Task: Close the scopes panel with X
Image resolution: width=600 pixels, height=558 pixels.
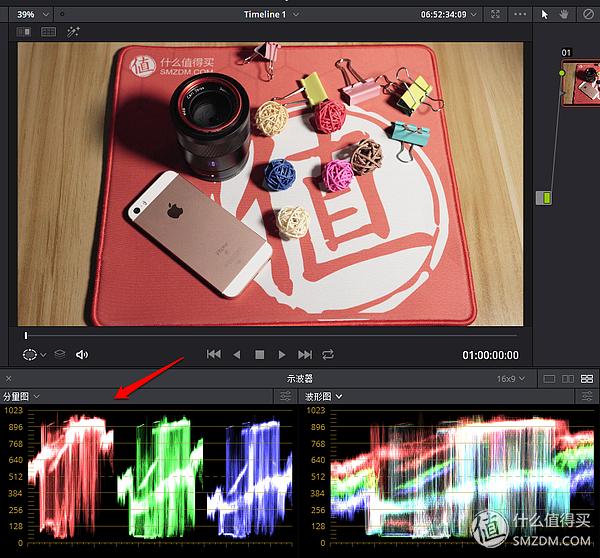Action: tap(8, 379)
